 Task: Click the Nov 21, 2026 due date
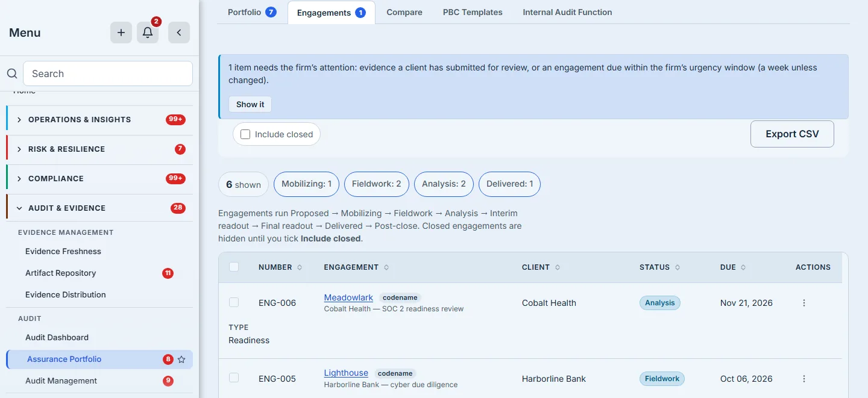click(x=746, y=303)
